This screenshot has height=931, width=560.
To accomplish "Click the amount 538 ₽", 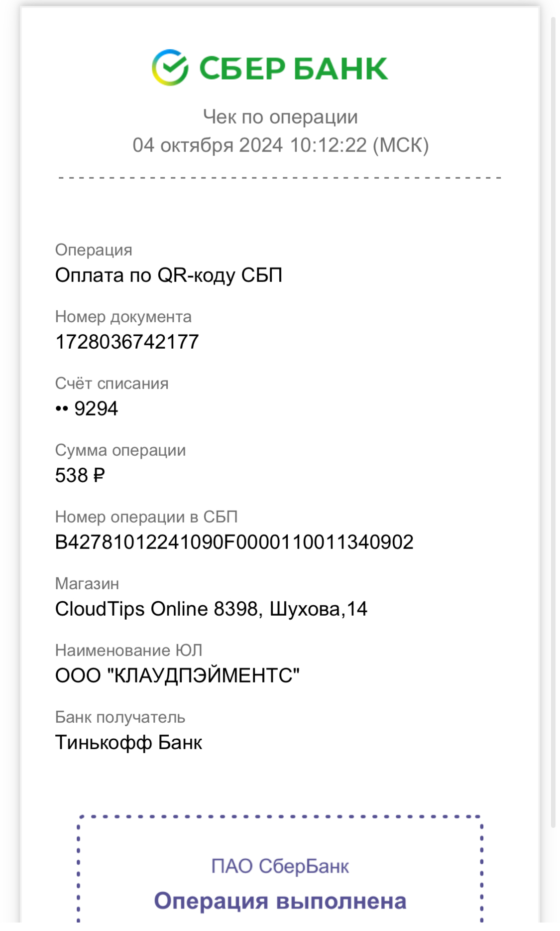I will pyautogui.click(x=80, y=475).
